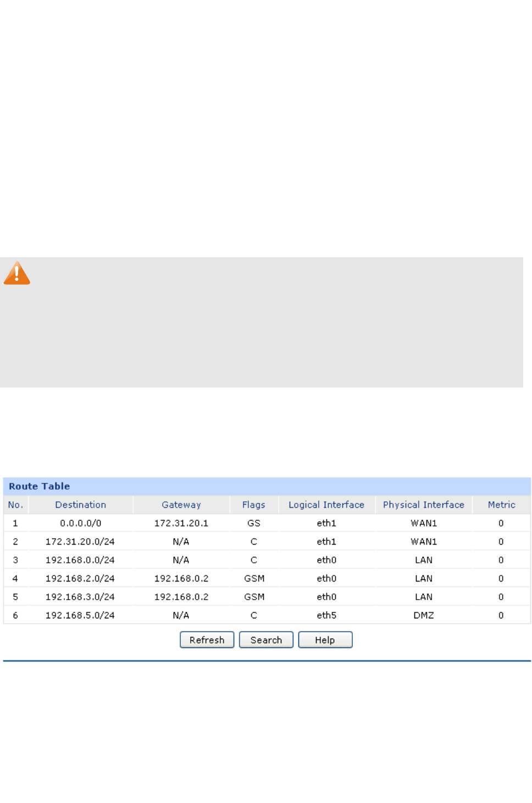Click the GSM flag in row 5
Screen dimensions: 532x803
(254, 597)
